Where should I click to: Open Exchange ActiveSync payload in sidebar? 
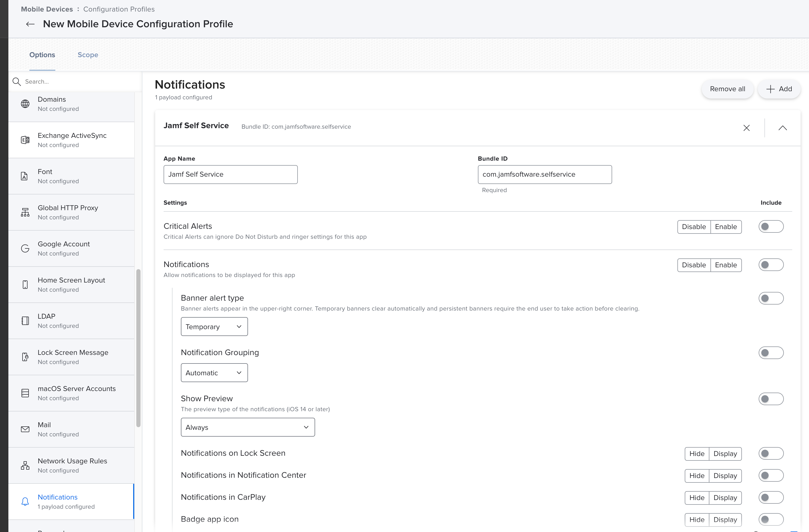[71, 140]
